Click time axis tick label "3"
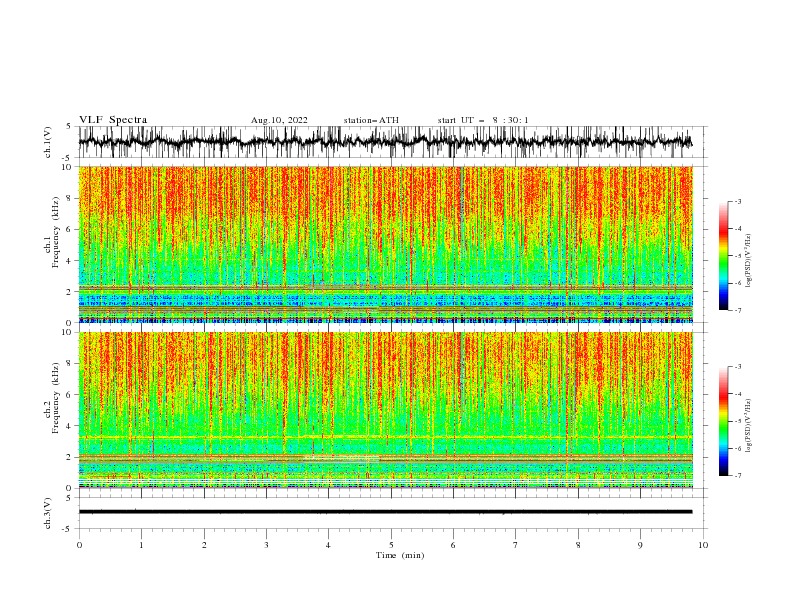 [x=266, y=545]
